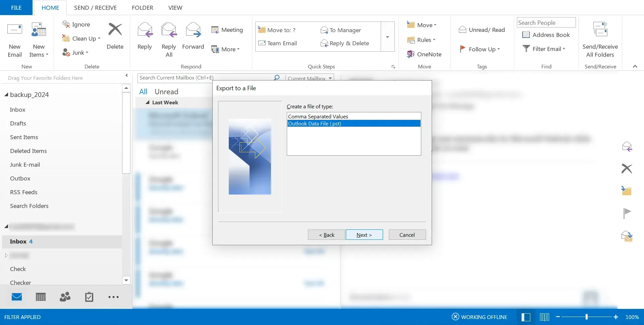Switch to Reading view in status bar
The image size is (644, 325).
pos(544,317)
